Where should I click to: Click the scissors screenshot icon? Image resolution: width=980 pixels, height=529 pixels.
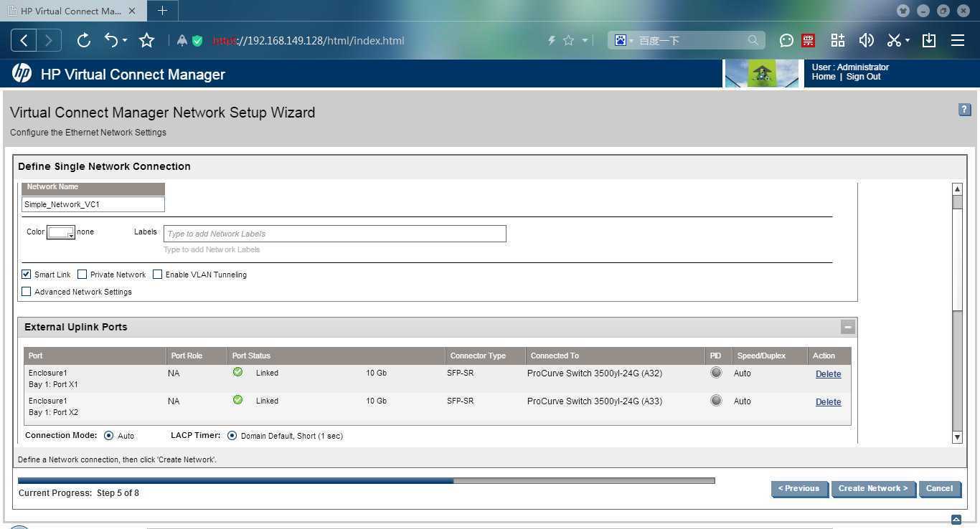pyautogui.click(x=894, y=40)
